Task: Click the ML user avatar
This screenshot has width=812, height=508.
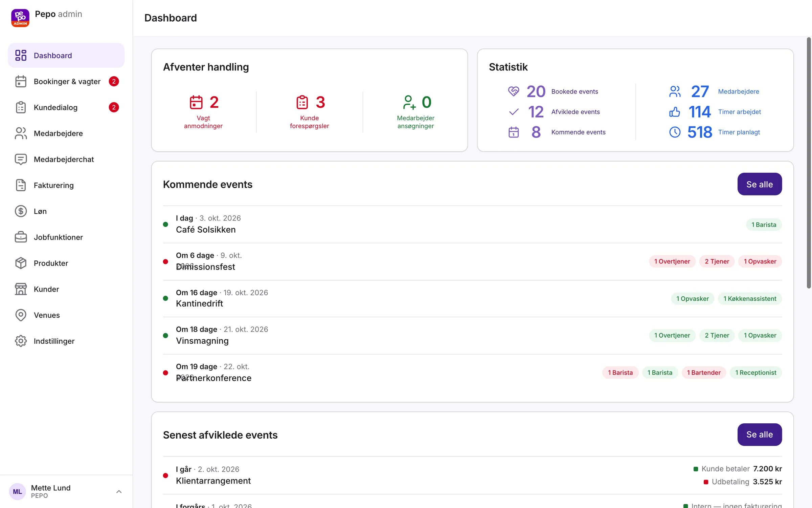Action: pyautogui.click(x=17, y=491)
